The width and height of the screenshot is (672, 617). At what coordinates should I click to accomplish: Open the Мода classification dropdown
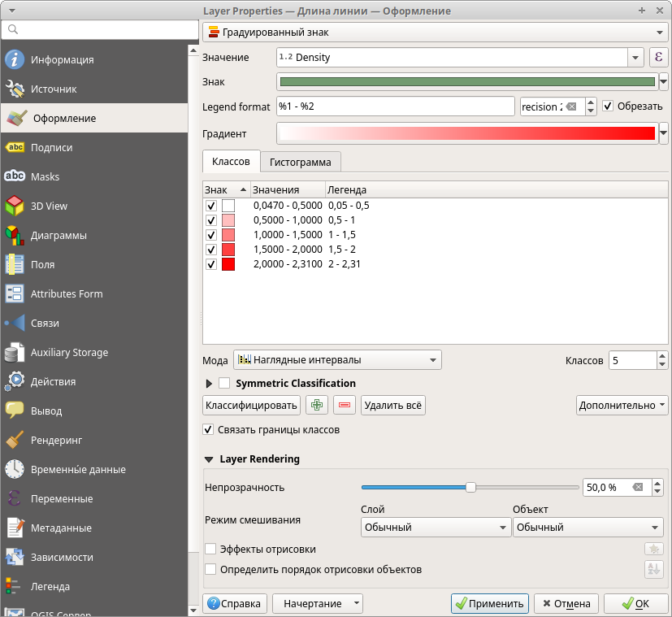click(337, 359)
